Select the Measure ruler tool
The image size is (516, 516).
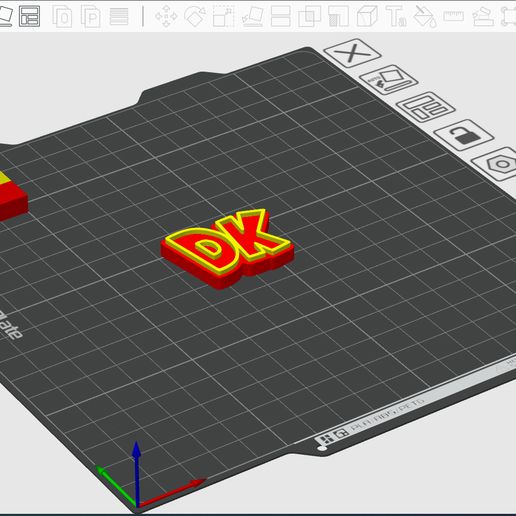(453, 16)
